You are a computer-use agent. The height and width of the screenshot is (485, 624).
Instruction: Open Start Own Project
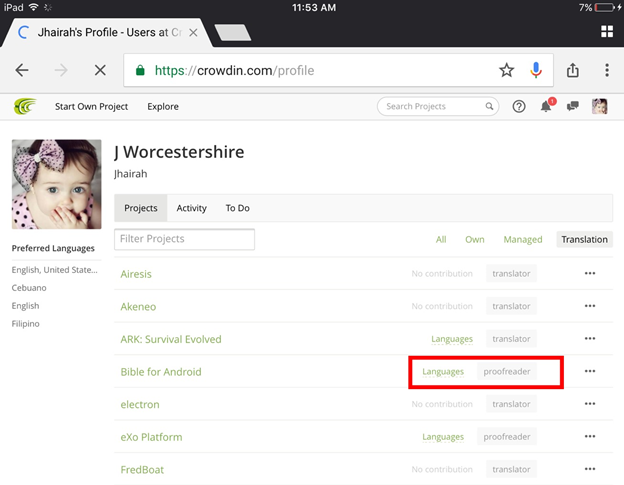92,107
